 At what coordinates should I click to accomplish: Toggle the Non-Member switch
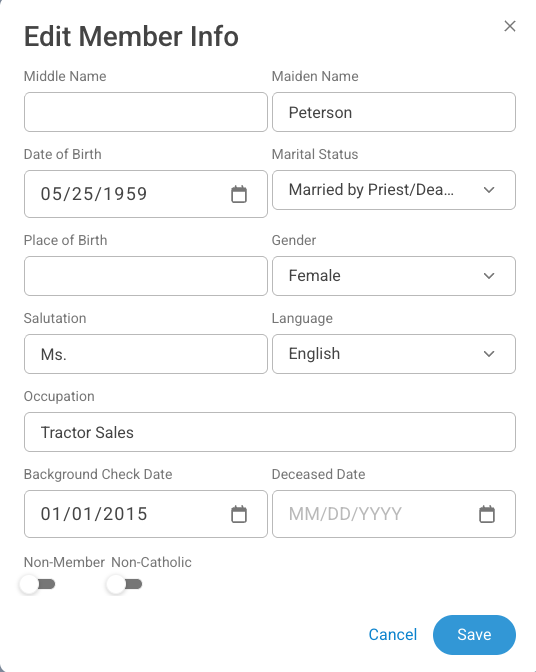(x=38, y=584)
